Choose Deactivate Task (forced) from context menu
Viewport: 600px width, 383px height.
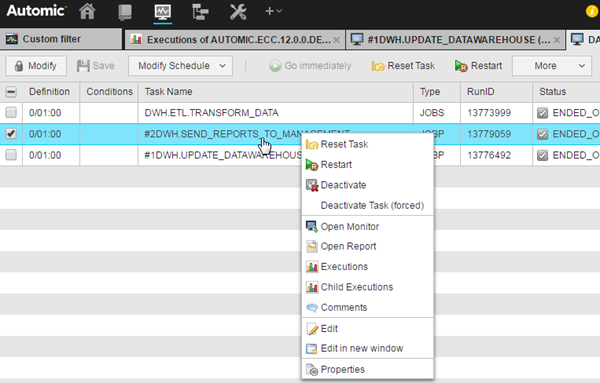click(x=367, y=205)
